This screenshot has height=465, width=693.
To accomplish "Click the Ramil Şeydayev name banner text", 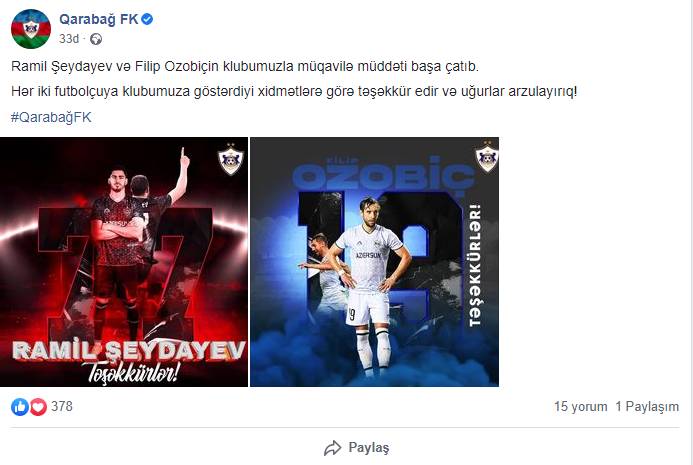I will click(129, 351).
